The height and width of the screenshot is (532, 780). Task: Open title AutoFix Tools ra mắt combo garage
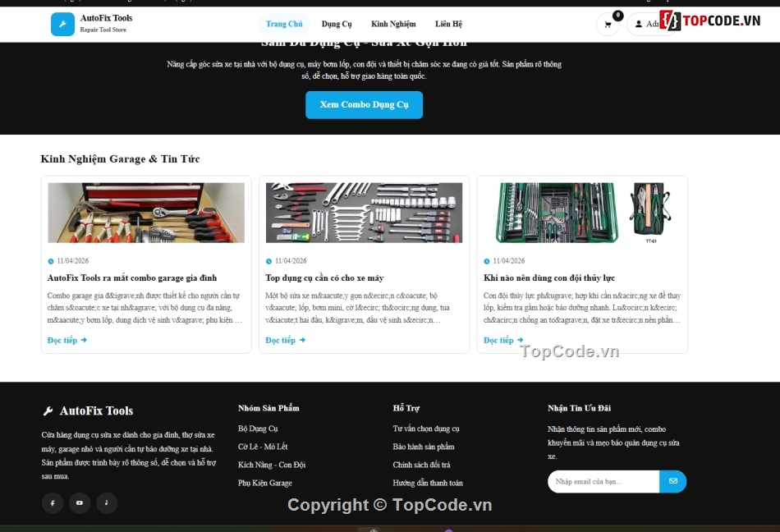(x=132, y=278)
